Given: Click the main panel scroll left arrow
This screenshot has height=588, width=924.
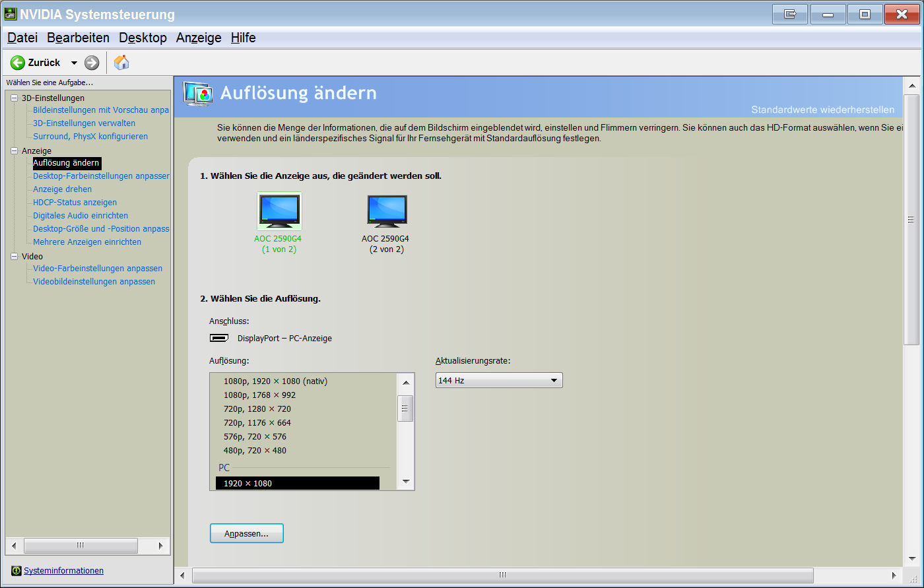Looking at the screenshot, I should tap(183, 575).
